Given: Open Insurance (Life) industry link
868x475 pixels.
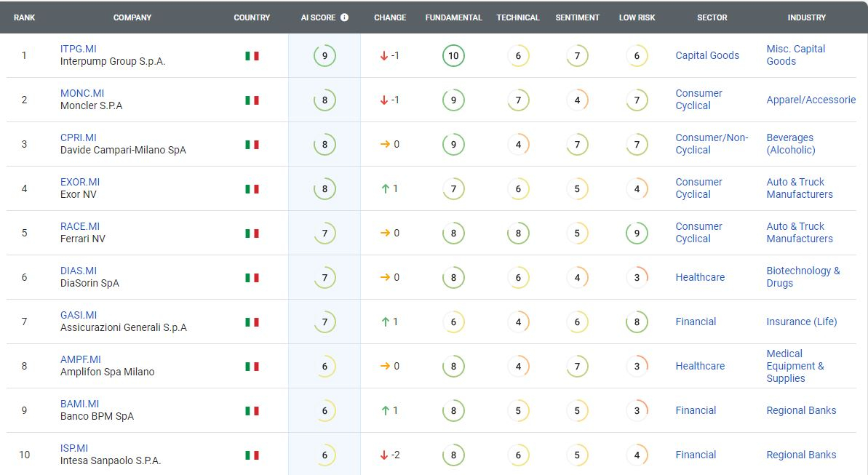Looking at the screenshot, I should [801, 322].
